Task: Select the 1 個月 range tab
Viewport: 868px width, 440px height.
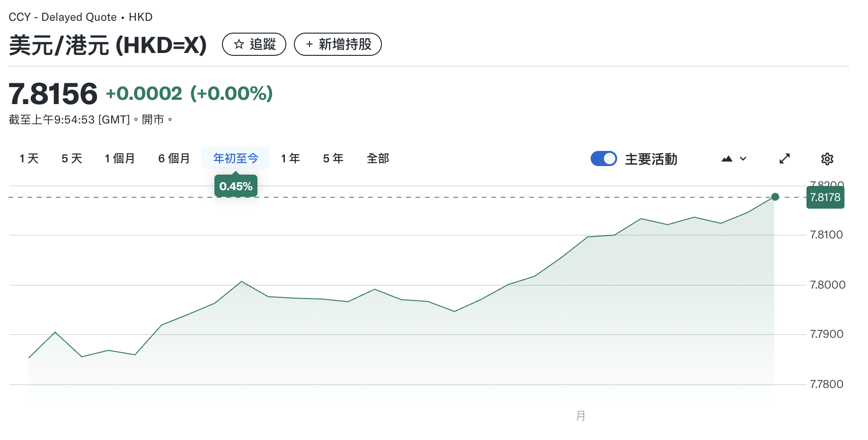Action: point(120,158)
